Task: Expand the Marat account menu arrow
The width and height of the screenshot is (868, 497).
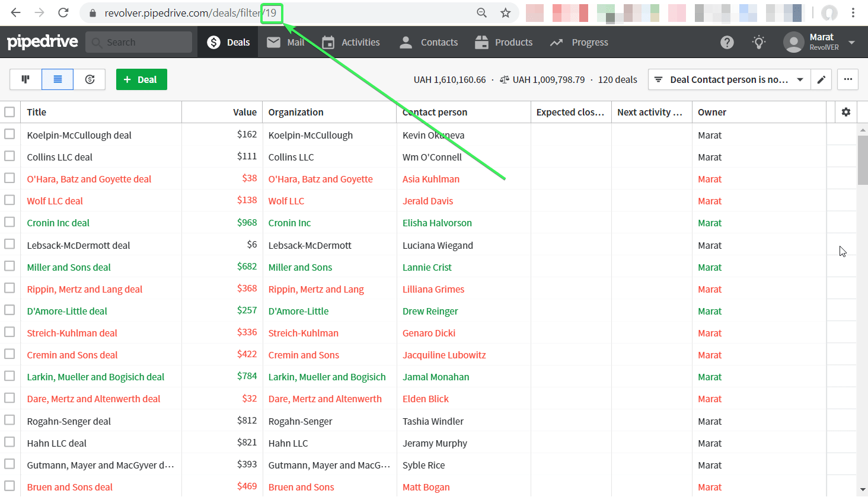Action: [852, 42]
